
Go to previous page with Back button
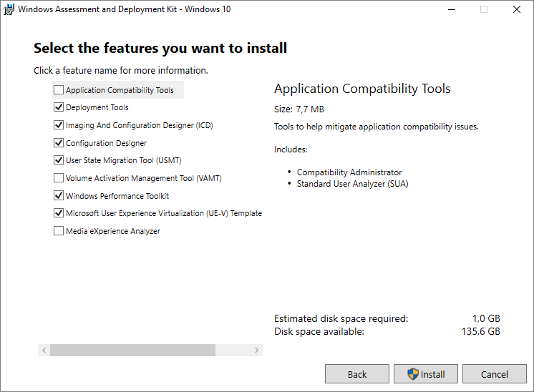(357, 374)
